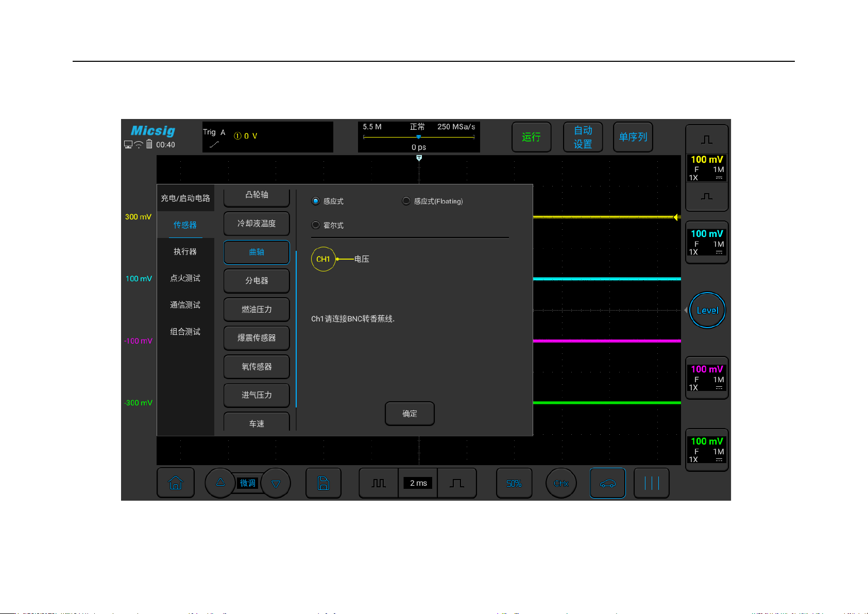Click the trigger position T marker
The image size is (868, 614).
click(x=419, y=158)
